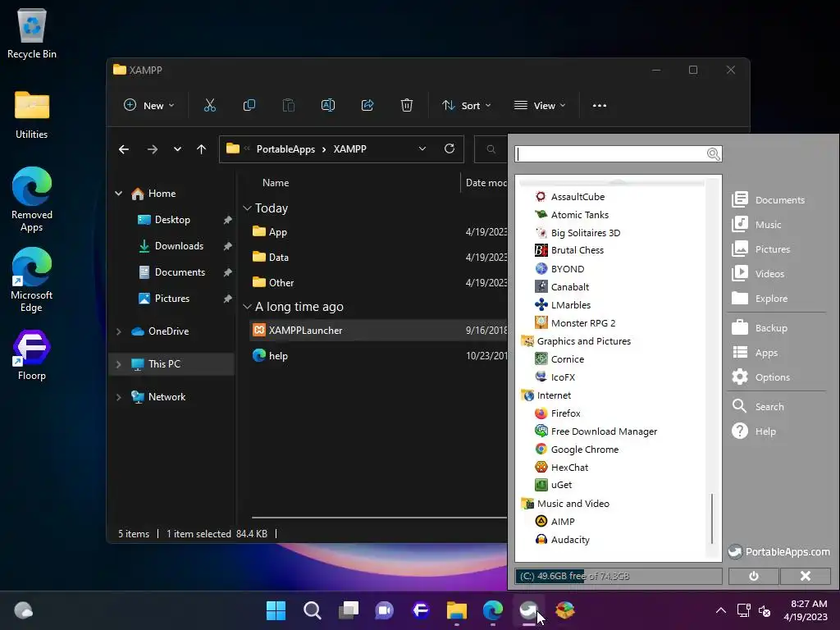This screenshot has height=630, width=840.
Task: Expand Network in navigation pane
Action: coord(118,397)
